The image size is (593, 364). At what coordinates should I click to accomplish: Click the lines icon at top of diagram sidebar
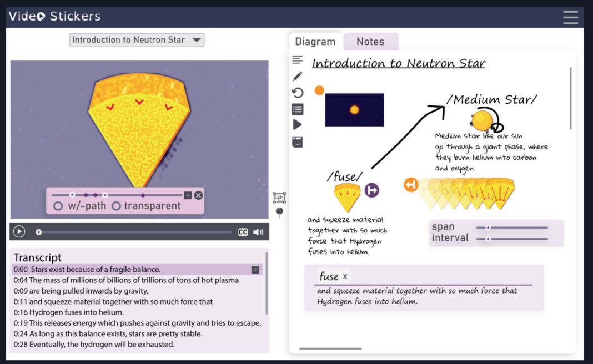tap(297, 59)
